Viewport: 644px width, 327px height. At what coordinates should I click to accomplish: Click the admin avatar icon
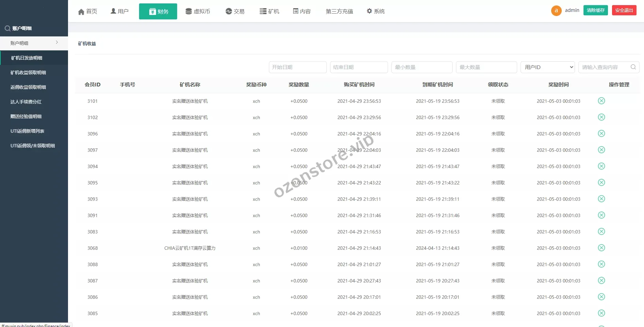point(556,11)
